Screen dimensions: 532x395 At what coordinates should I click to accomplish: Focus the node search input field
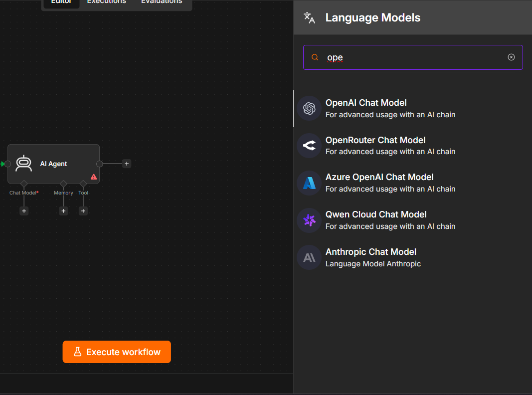pos(413,57)
